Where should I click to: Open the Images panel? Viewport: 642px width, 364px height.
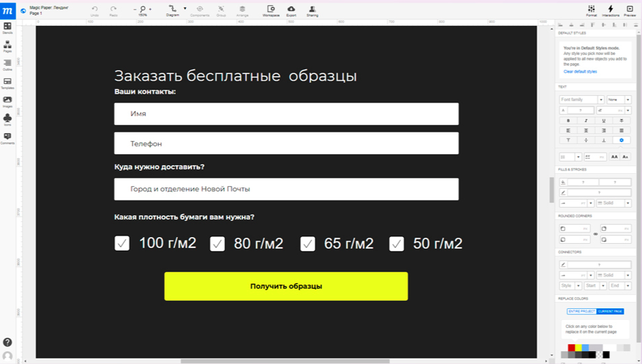7,101
